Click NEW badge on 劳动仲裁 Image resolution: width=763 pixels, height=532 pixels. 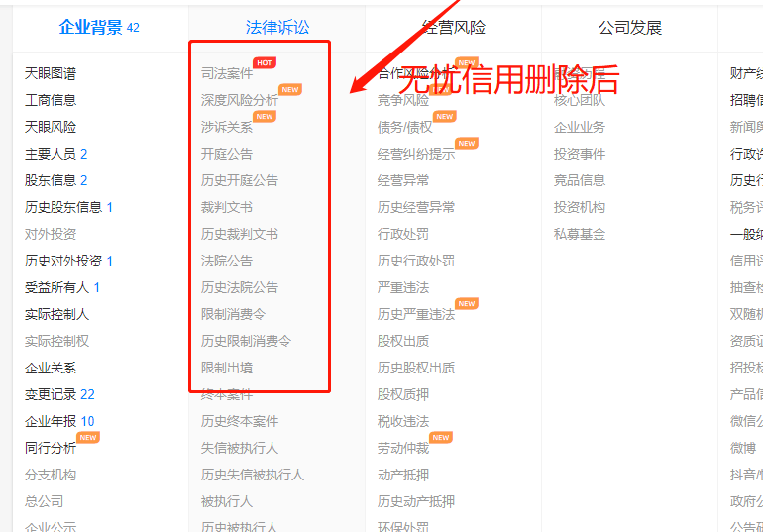click(x=441, y=437)
